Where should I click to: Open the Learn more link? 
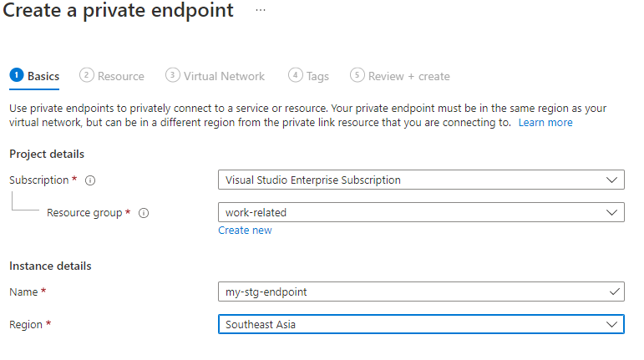(x=545, y=122)
